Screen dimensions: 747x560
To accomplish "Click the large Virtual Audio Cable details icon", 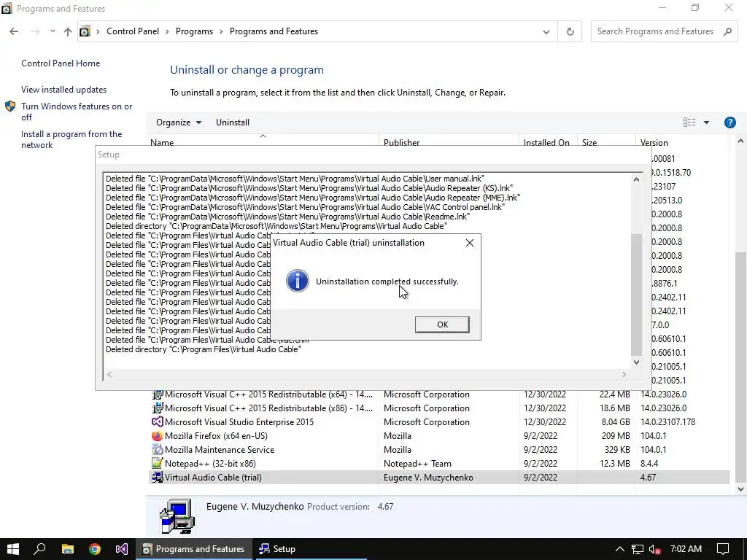I will 177,516.
